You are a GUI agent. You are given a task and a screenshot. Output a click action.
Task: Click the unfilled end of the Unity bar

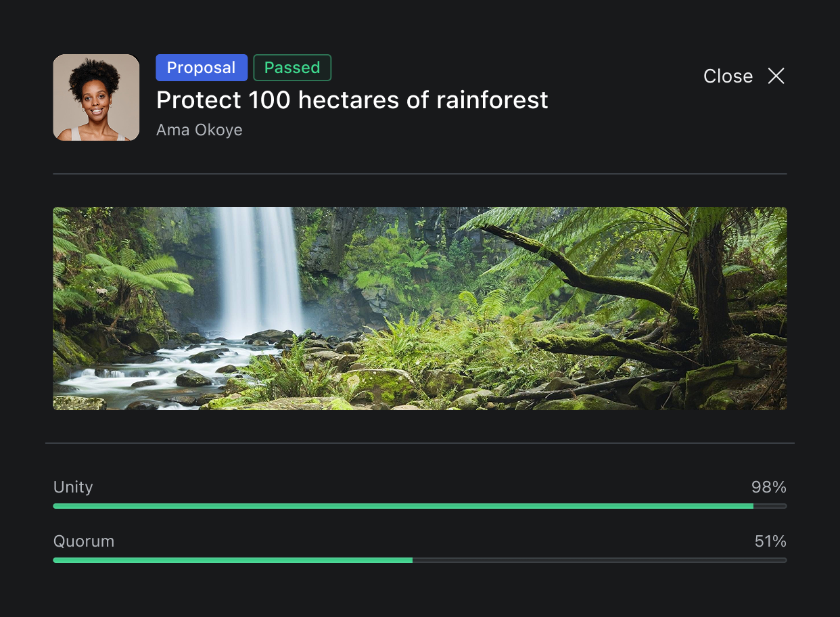[x=770, y=506]
